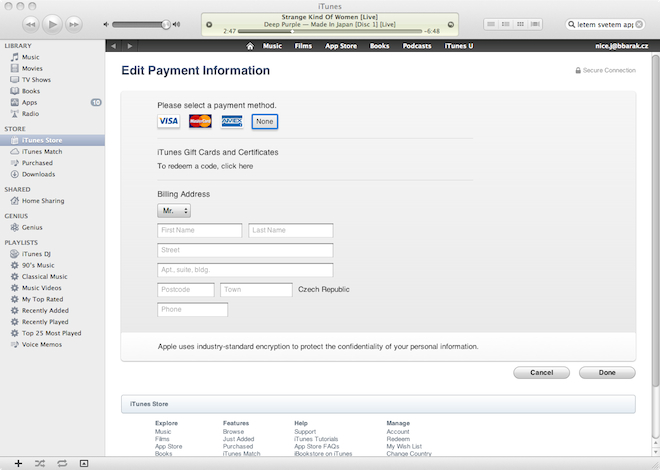Click the play button

click(52, 24)
